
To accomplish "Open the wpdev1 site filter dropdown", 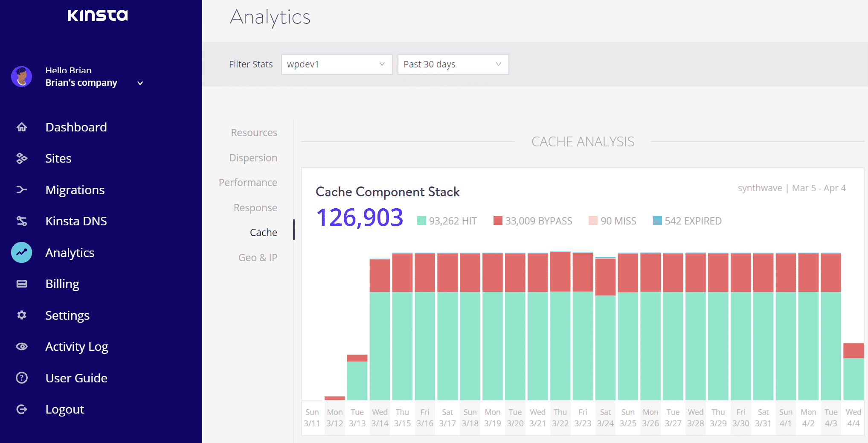I will point(337,64).
